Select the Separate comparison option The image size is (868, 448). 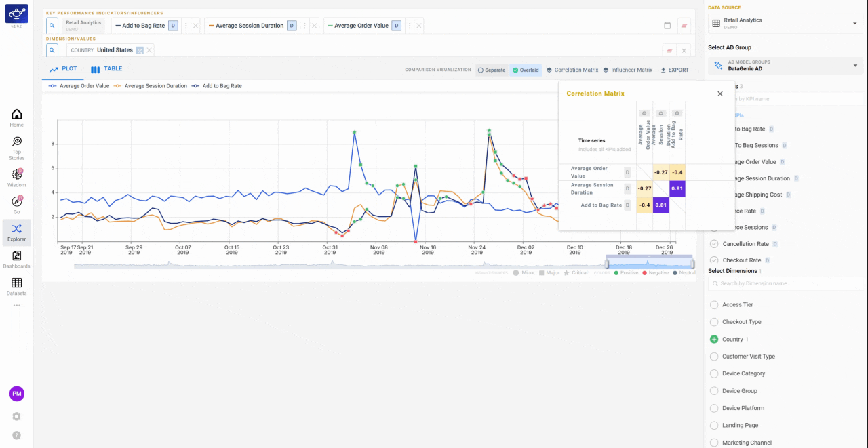point(492,70)
